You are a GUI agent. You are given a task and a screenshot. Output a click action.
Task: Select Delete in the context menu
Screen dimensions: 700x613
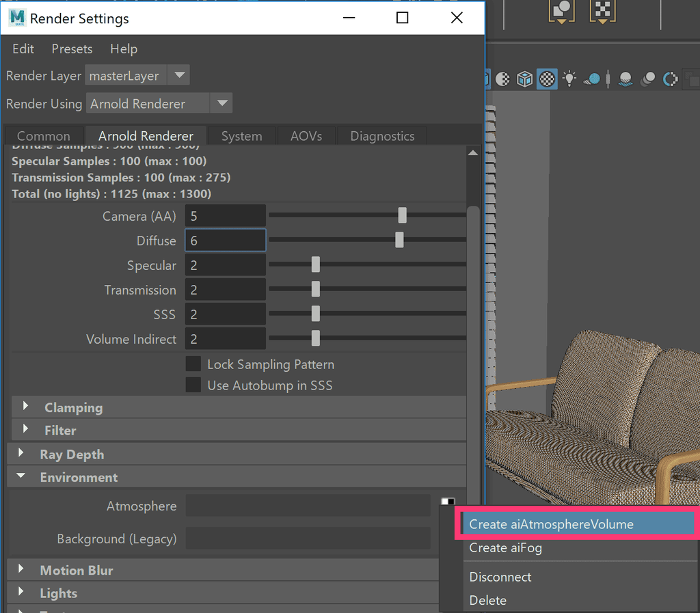pos(578,600)
